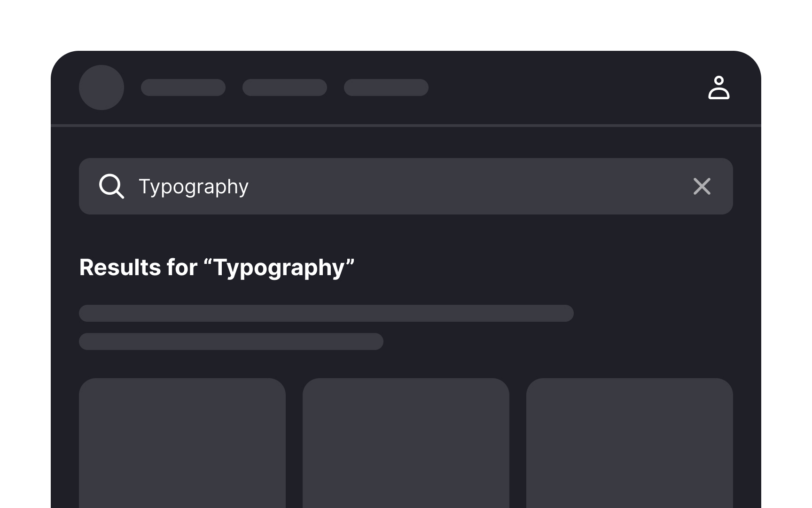Click the short placeholder bar below results heading
812x508 pixels.
231,342
